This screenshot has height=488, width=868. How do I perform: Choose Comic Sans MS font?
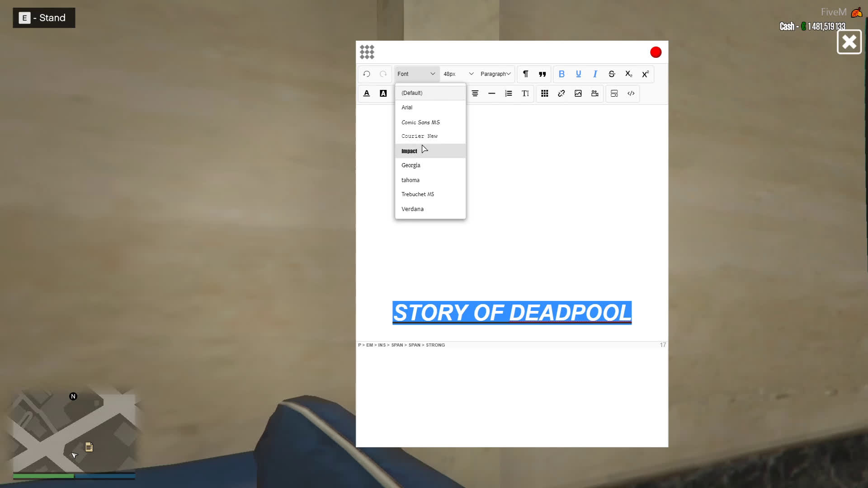(x=430, y=122)
